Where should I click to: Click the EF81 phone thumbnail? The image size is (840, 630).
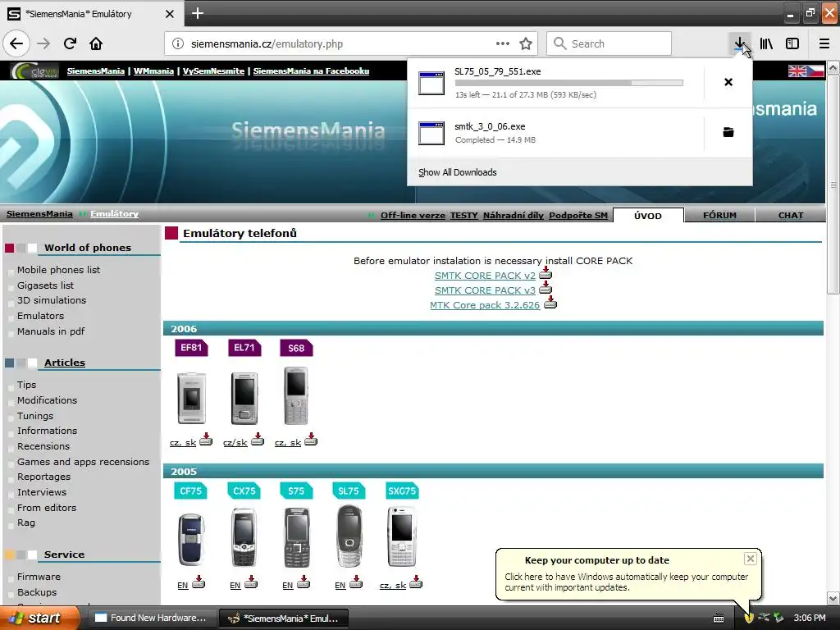point(191,398)
